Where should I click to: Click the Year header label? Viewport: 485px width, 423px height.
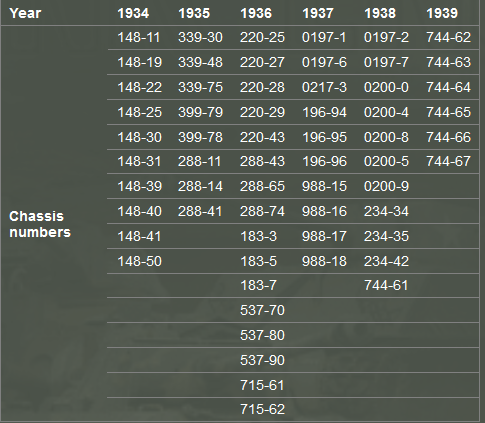pos(25,13)
